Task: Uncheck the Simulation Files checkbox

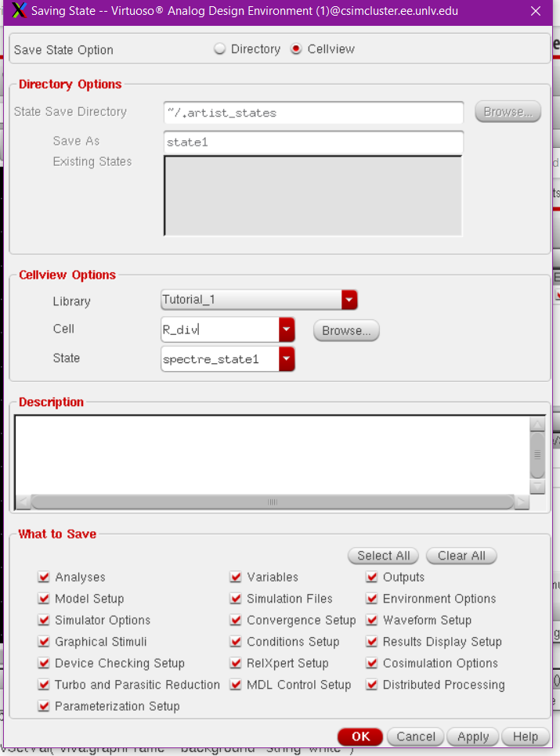Action: point(236,599)
